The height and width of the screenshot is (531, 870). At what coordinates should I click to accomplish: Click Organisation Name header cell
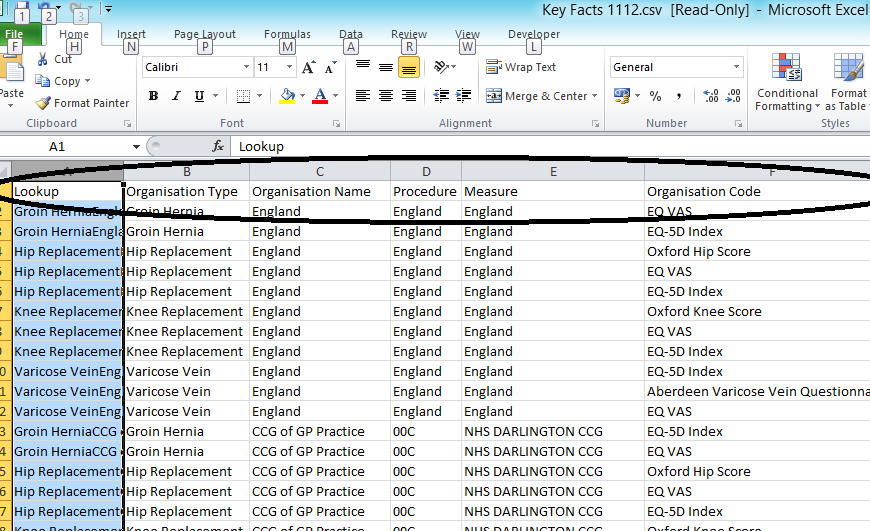pyautogui.click(x=320, y=191)
